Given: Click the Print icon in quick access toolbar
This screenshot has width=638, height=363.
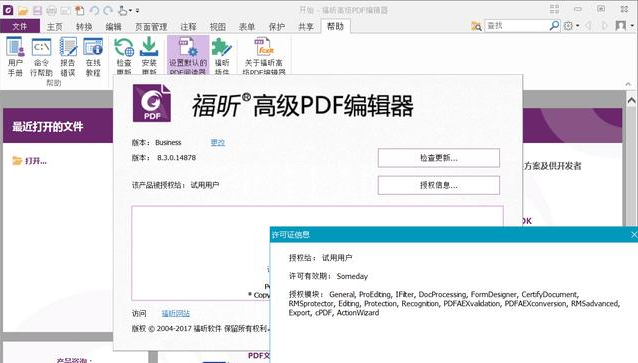Looking at the screenshot, I should (51, 10).
